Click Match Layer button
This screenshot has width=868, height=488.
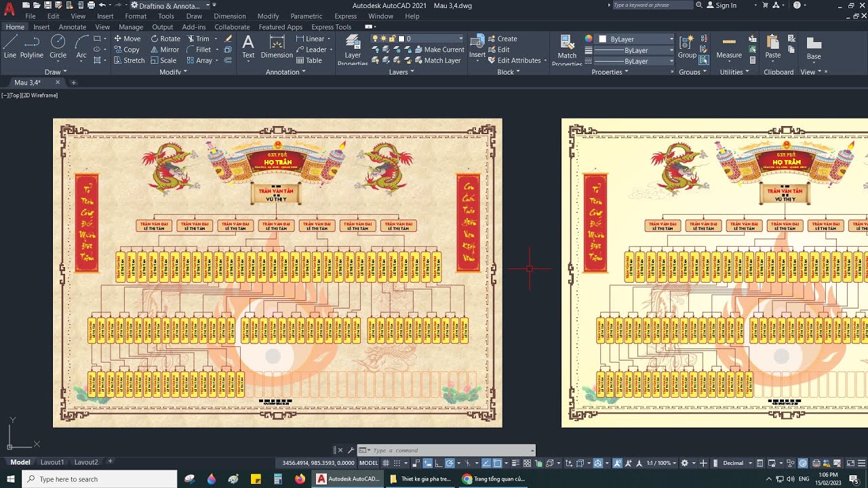click(437, 60)
